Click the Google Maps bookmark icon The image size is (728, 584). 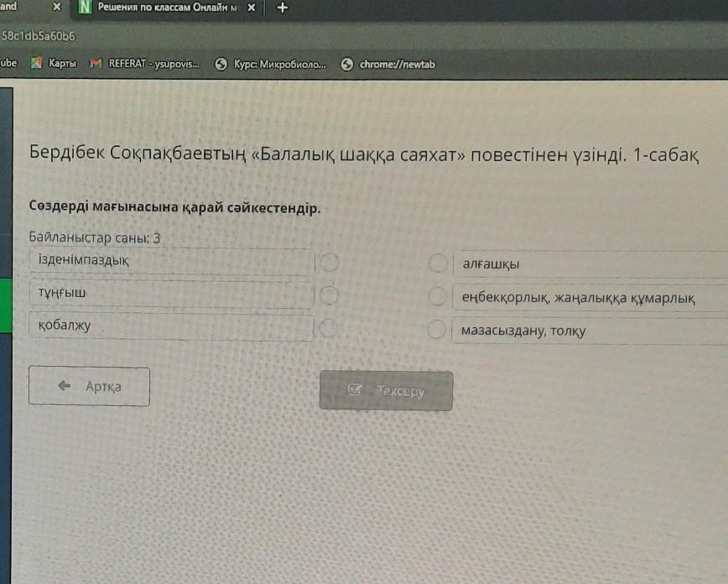36,63
